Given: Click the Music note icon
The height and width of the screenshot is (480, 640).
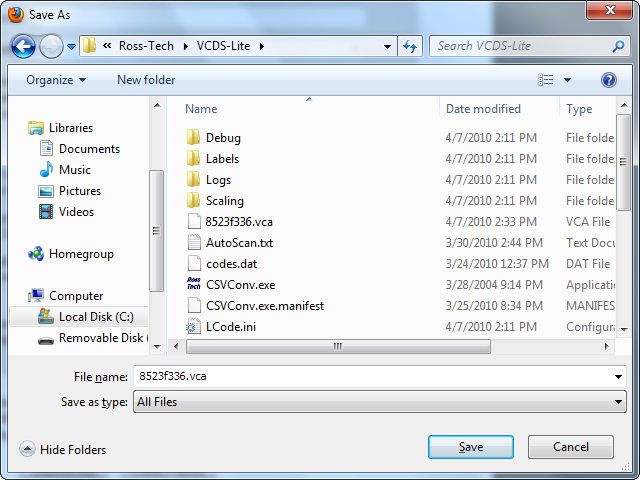Looking at the screenshot, I should (46, 169).
